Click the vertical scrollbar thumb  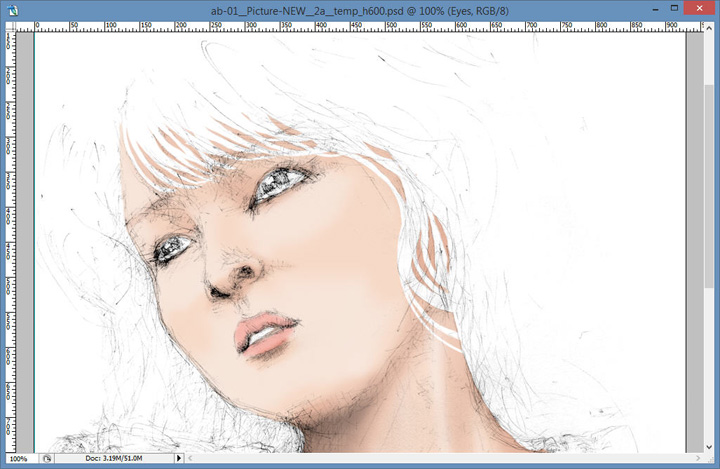(709, 186)
